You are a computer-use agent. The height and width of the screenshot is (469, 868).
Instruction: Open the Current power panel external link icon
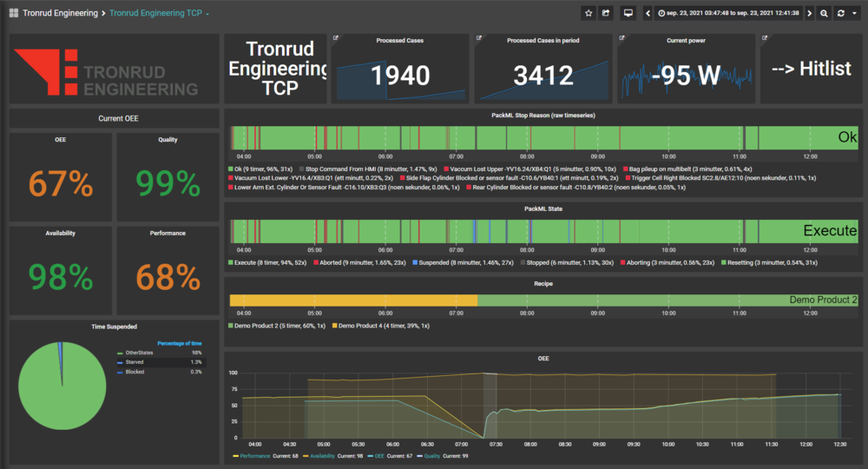621,38
